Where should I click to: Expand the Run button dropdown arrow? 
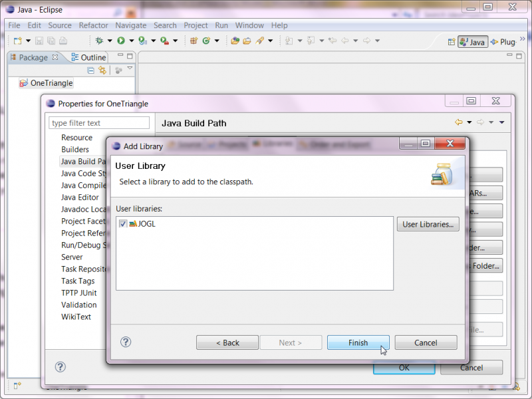coord(131,41)
